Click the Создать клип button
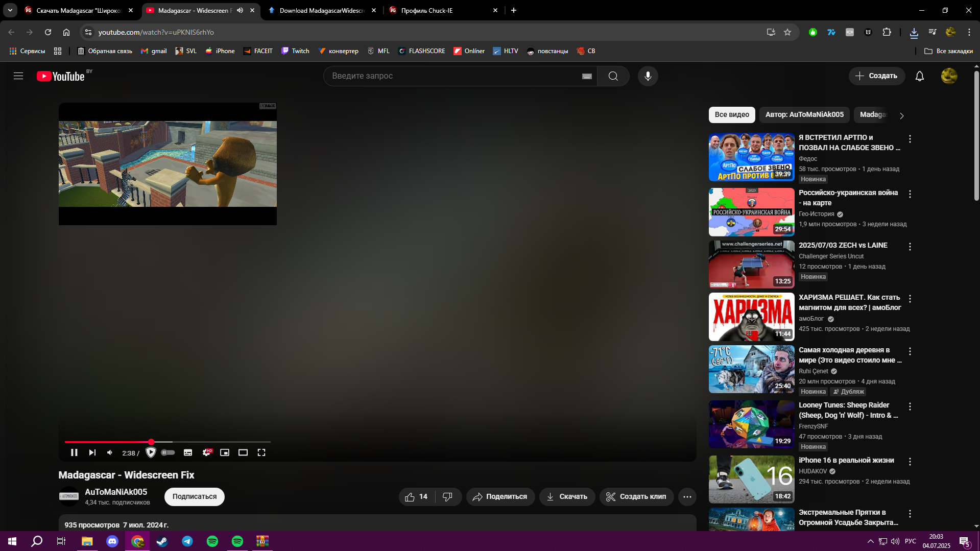 637,497
